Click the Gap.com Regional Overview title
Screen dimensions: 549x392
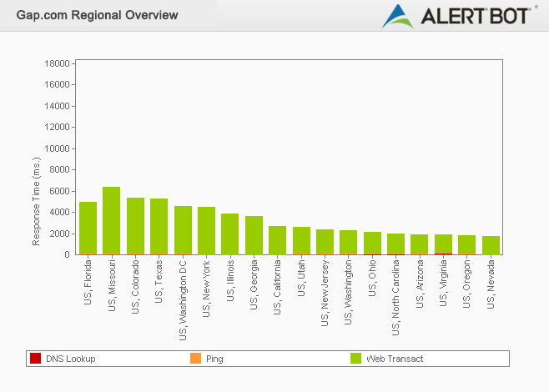click(97, 15)
